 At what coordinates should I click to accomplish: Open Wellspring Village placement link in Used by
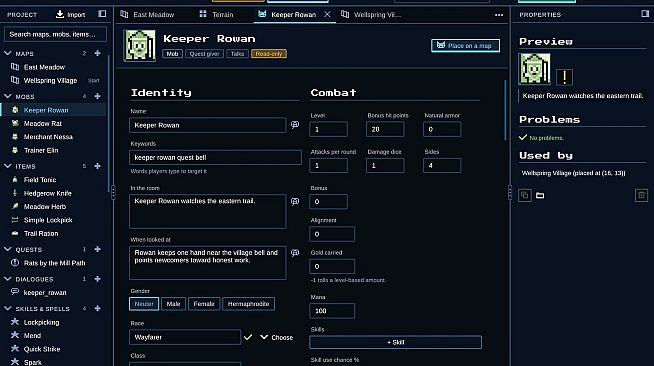click(x=573, y=173)
